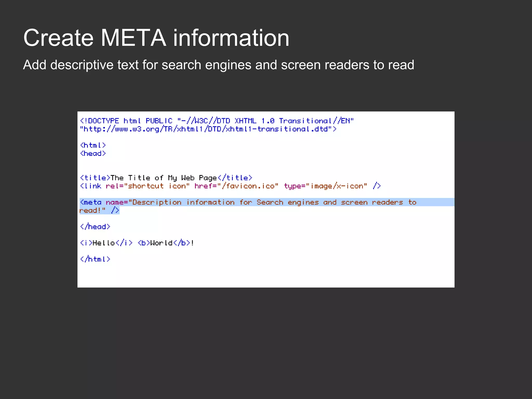The image size is (532, 399).
Task: Click the '<i>Hello</i> <b>World</b>!' line
Action: [x=137, y=243]
